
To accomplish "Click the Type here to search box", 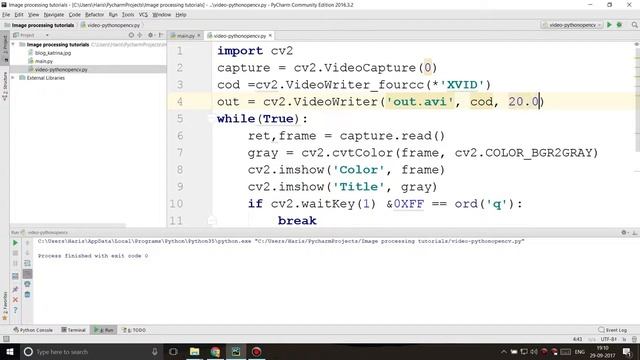I will [x=91, y=351].
